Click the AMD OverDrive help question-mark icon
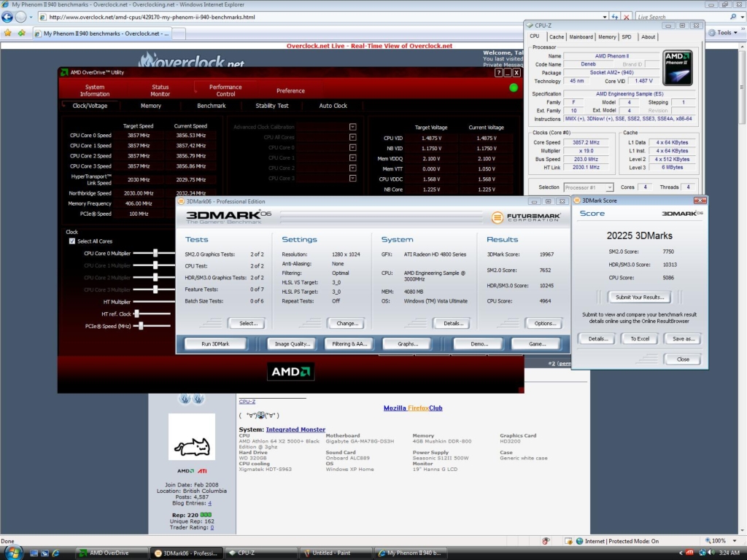The height and width of the screenshot is (560, 747). click(x=498, y=72)
